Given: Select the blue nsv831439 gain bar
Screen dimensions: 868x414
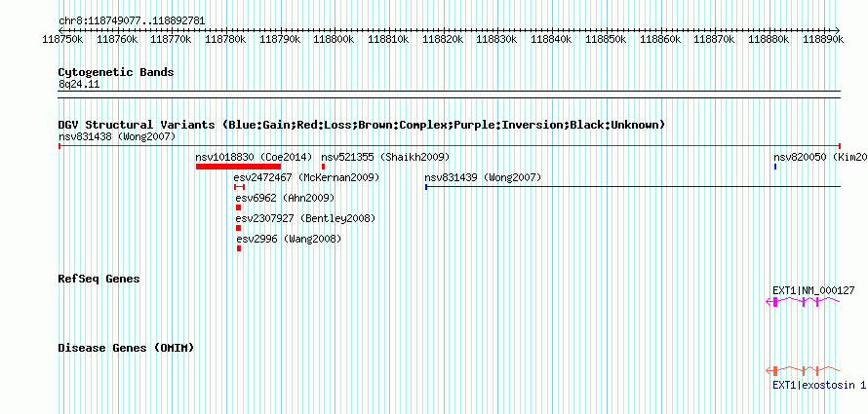Looking at the screenshot, I should click(633, 187).
